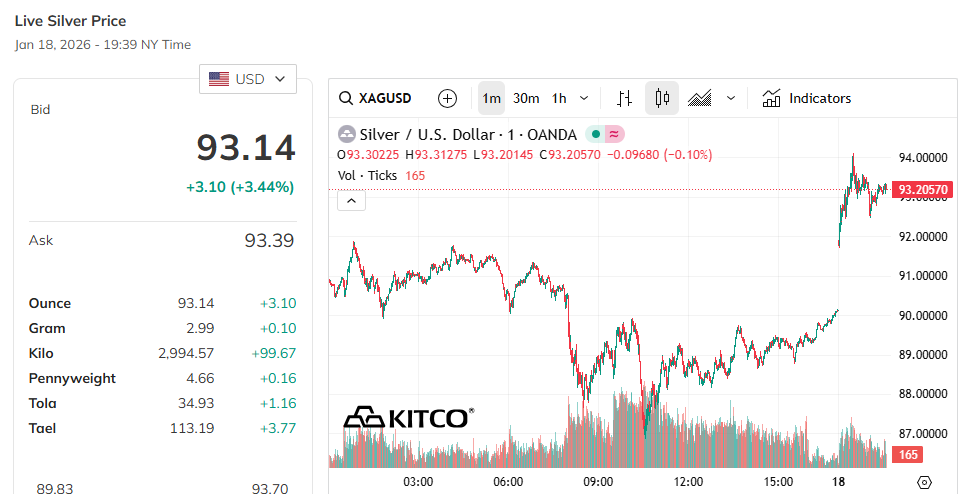Toggle the green market status indicator
Screen dimensions: 967x494
click(x=594, y=134)
